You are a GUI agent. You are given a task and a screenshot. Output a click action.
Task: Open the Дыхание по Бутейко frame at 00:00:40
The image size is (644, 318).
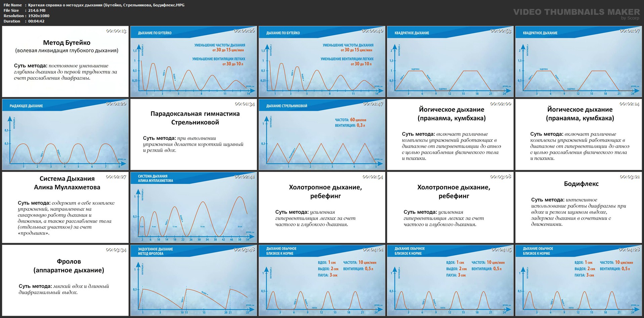(322, 62)
